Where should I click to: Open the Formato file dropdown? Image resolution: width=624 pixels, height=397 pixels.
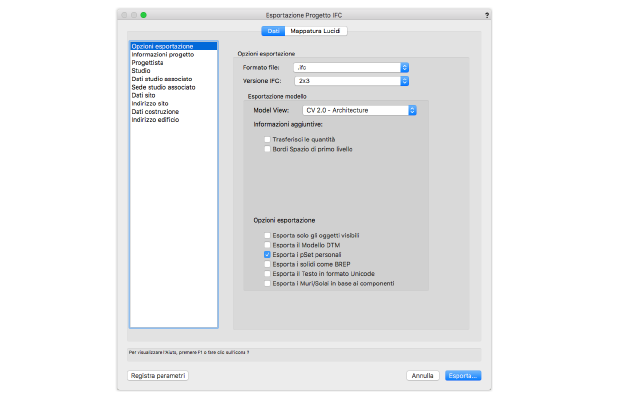pos(351,68)
